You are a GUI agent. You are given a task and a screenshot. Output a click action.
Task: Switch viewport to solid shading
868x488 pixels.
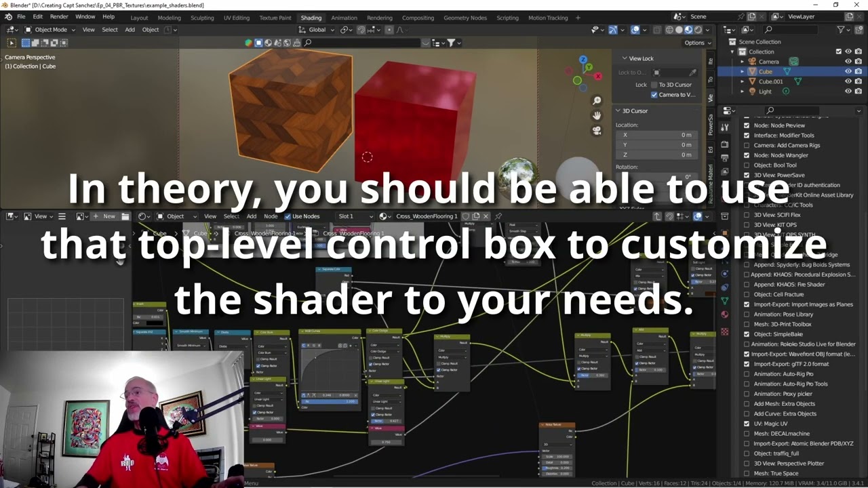pos(679,30)
